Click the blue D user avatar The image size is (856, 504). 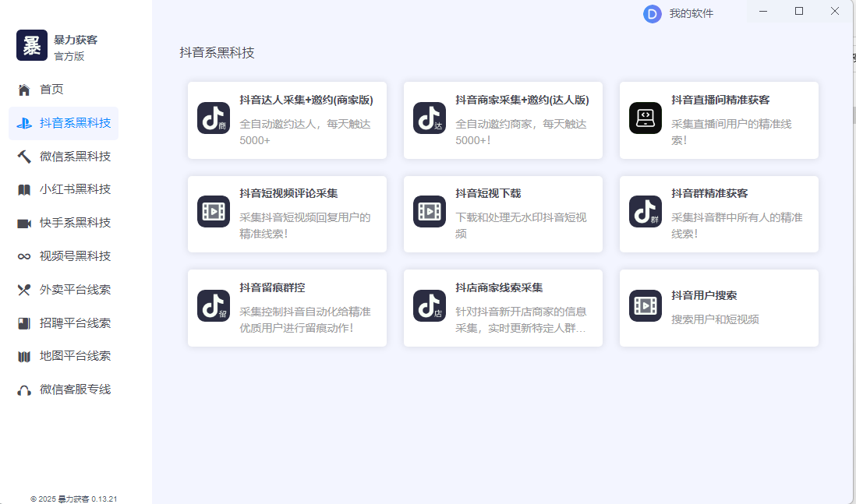652,13
